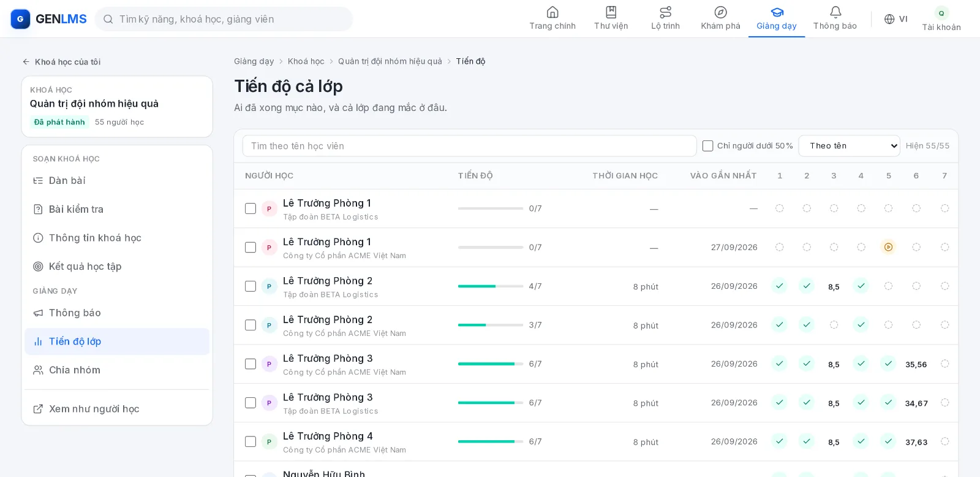
Task: Click score 35,56 in column 6
Action: point(916,364)
